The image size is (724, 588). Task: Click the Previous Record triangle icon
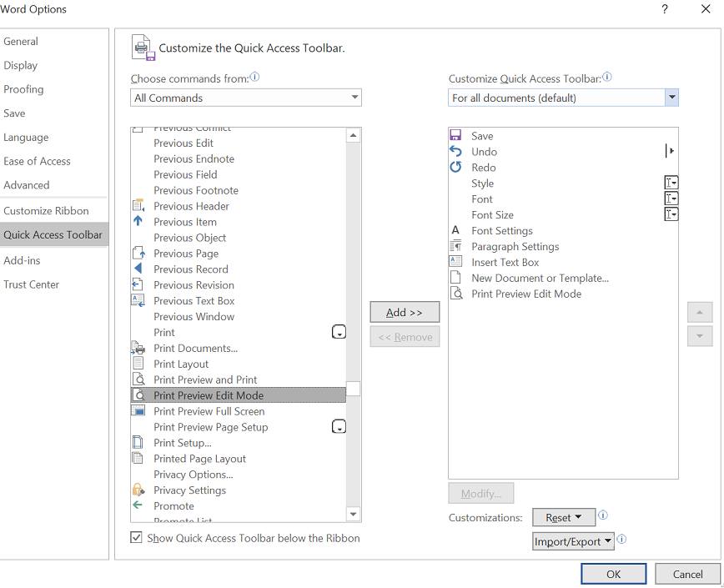pos(138,269)
